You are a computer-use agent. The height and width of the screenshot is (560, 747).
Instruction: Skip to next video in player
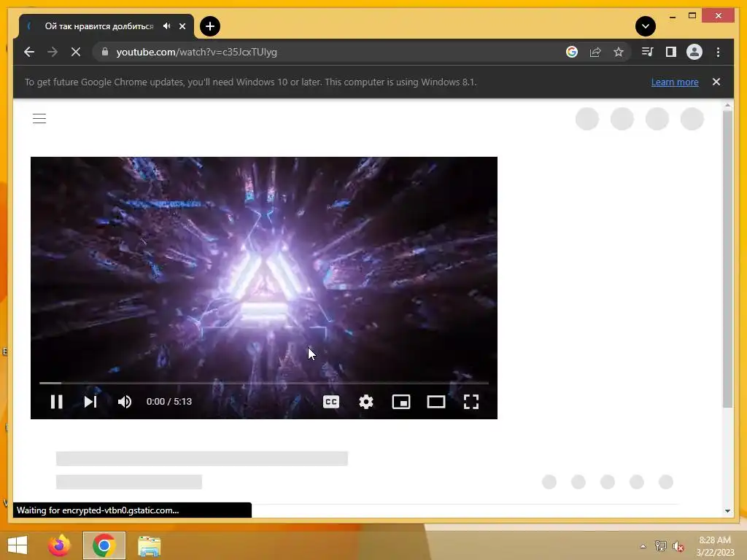click(90, 402)
